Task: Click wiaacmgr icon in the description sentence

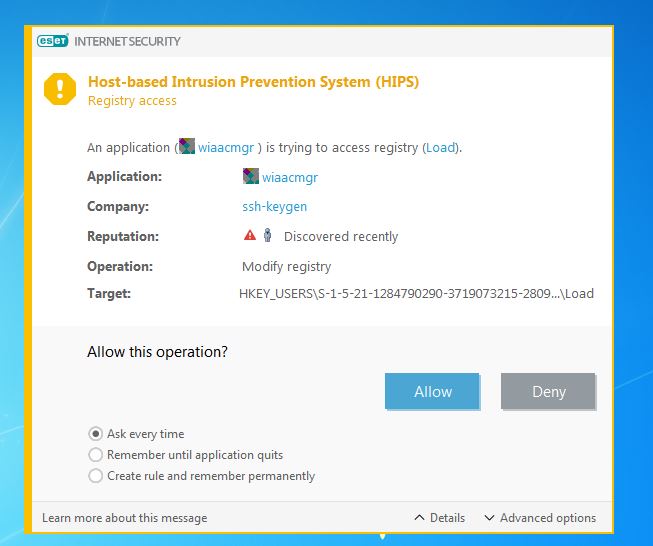Action: (x=187, y=147)
